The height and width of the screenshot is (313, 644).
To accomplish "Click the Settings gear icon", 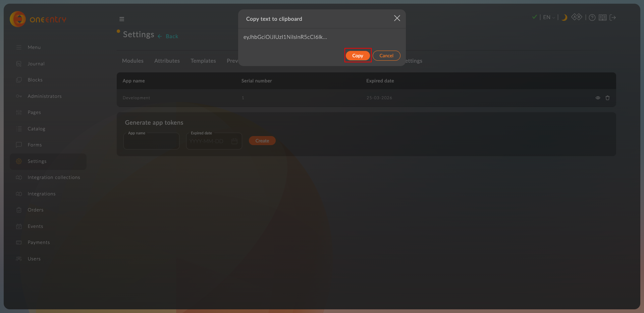I will pyautogui.click(x=19, y=161).
